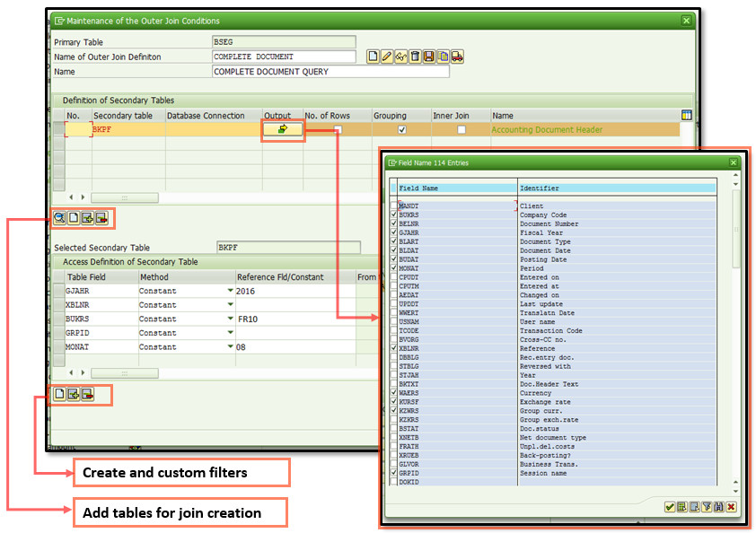Image resolution: width=756 pixels, height=533 pixels.
Task: Click the binoculars find icon in the field list
Action: click(x=719, y=507)
